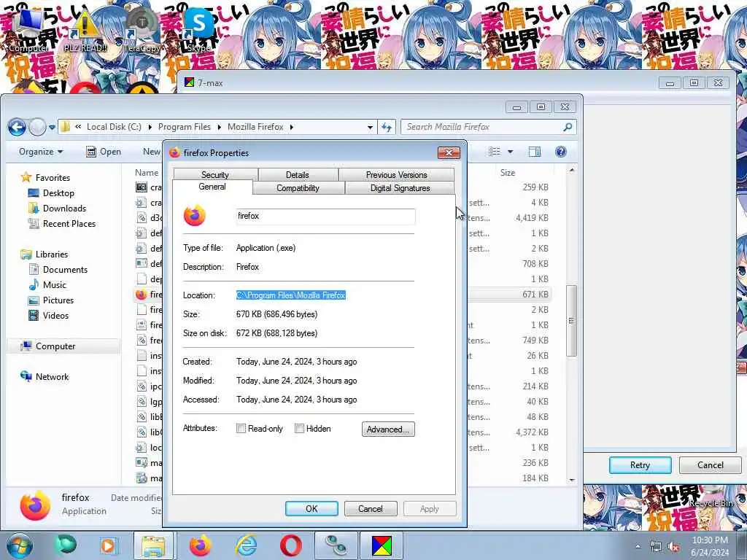Open the Security tab in firefox Properties
747x560 pixels.
coord(215,175)
